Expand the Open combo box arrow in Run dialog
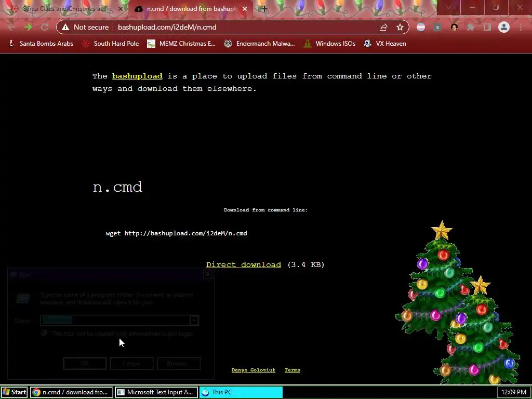The height and width of the screenshot is (399, 532). [x=194, y=320]
